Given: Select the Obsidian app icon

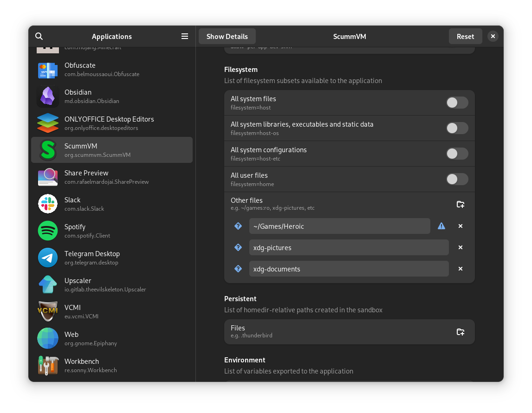Looking at the screenshot, I should pyautogui.click(x=48, y=97).
